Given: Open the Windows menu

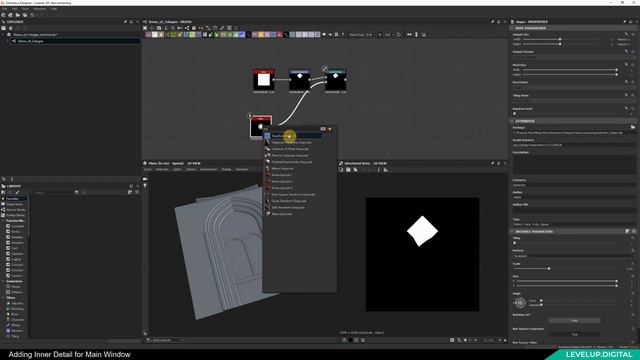Looking at the screenshot, I should click(40, 9).
